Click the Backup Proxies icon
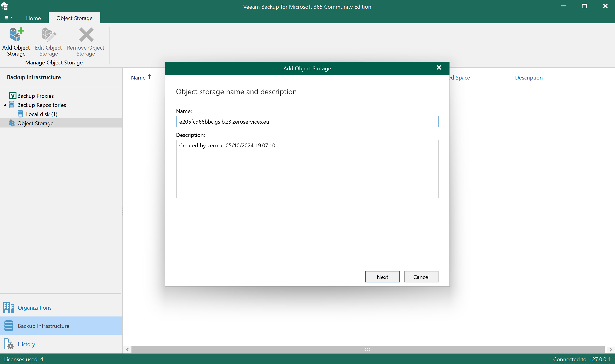The image size is (615, 364). click(13, 96)
